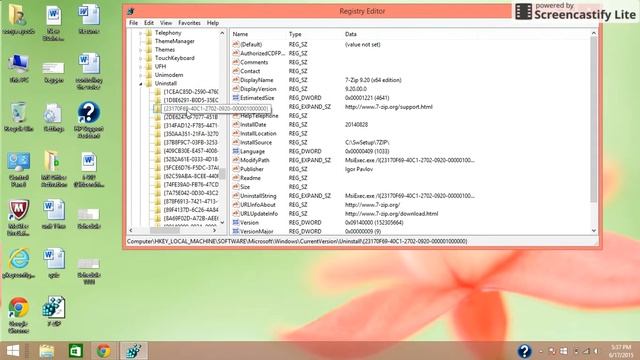Viewport: 640px width, 360px height.
Task: Click values pane scroll-down arrow
Action: point(594,231)
